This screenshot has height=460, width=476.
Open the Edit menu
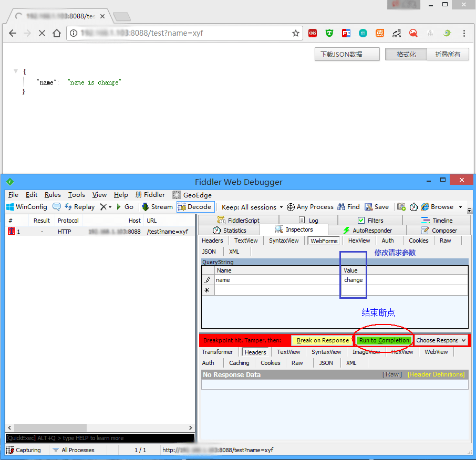(x=32, y=195)
